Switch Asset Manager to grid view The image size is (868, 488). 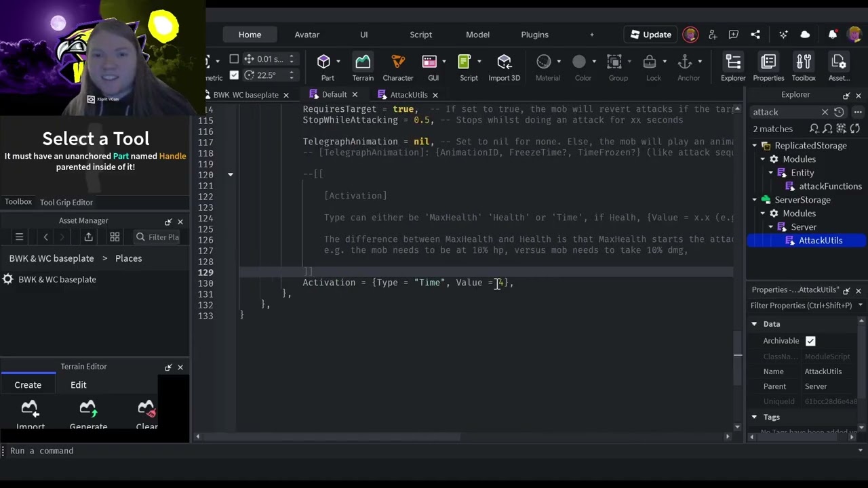[115, 237]
